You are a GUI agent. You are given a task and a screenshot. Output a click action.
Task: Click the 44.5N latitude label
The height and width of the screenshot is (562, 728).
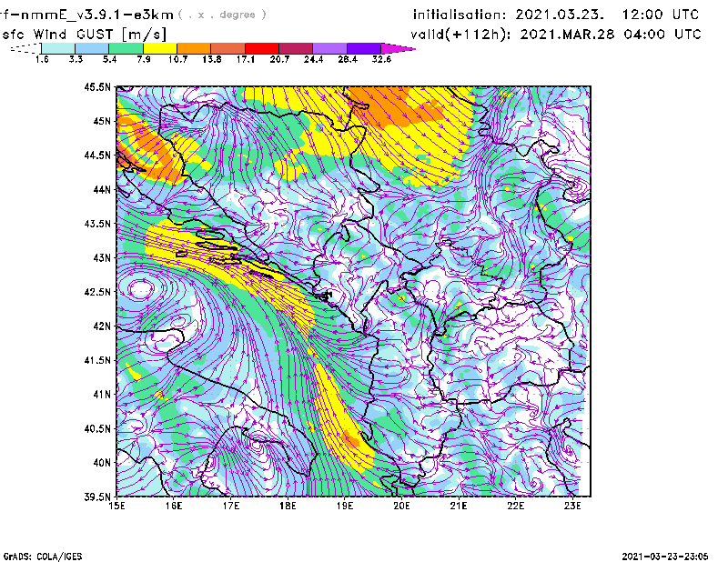97,155
